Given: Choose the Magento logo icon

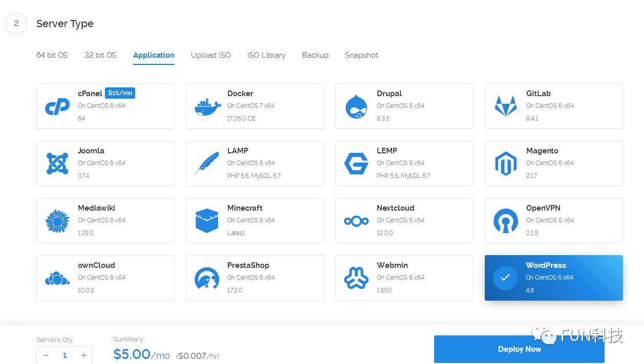Looking at the screenshot, I should click(506, 164).
